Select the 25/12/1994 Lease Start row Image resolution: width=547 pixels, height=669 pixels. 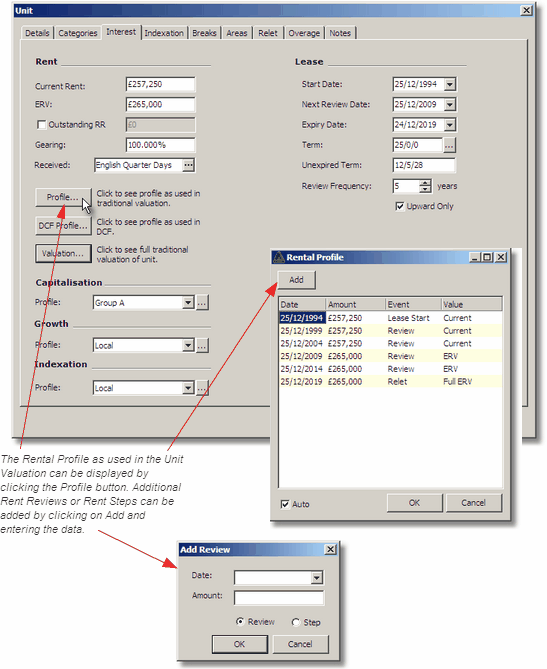[x=390, y=318]
